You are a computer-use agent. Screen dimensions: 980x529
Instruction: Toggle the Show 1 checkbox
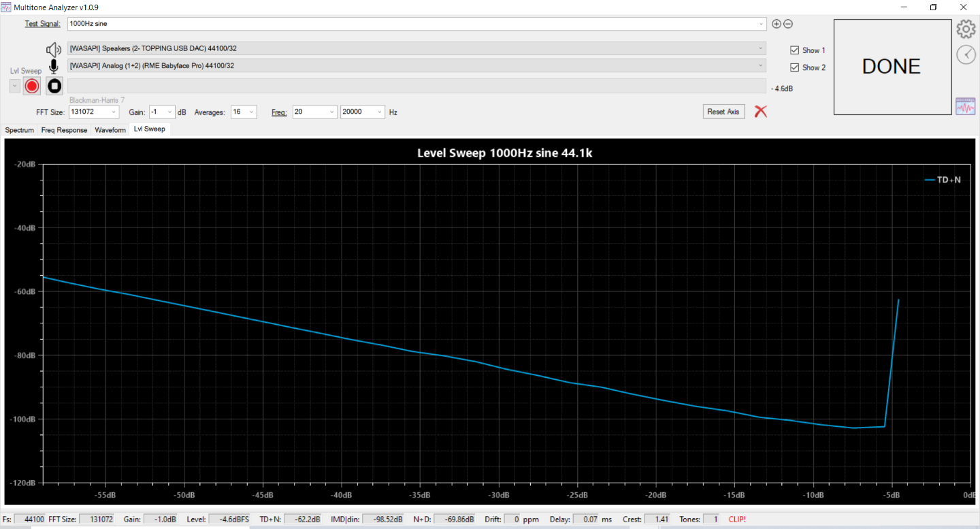(x=794, y=50)
